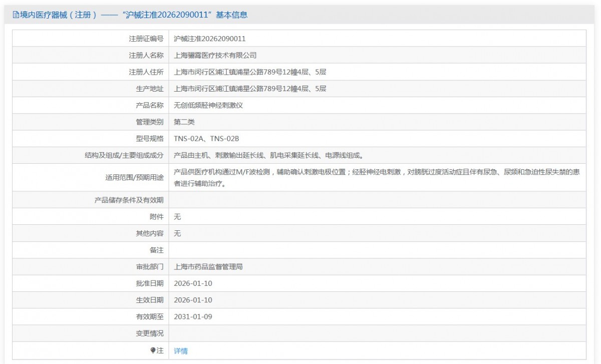Image resolution: width=601 pixels, height=364 pixels.
Task: Select the 无 value in 其他内容 row
Action: (177, 233)
